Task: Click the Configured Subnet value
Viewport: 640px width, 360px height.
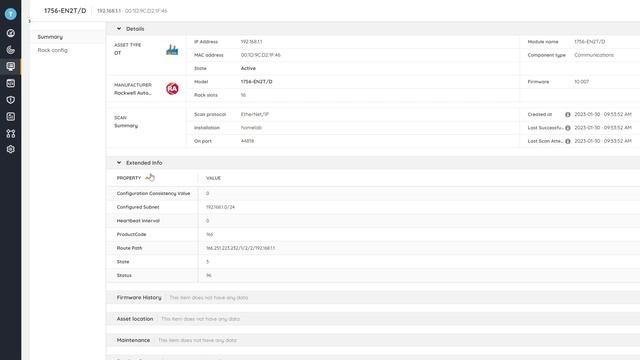Action: coord(220,207)
